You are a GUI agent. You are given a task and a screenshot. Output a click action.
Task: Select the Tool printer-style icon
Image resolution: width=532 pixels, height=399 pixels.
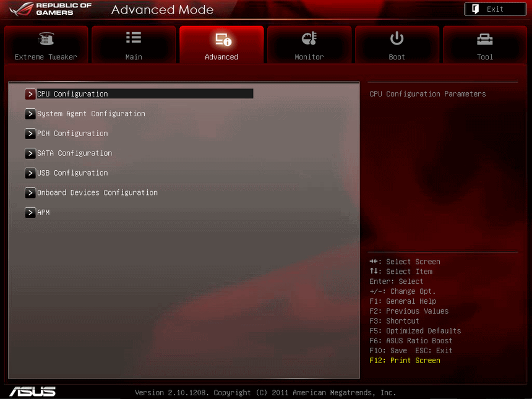point(485,37)
